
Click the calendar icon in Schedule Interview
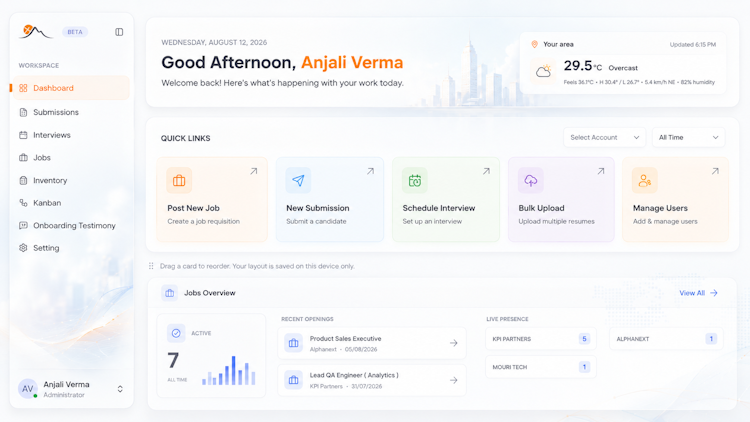point(415,180)
